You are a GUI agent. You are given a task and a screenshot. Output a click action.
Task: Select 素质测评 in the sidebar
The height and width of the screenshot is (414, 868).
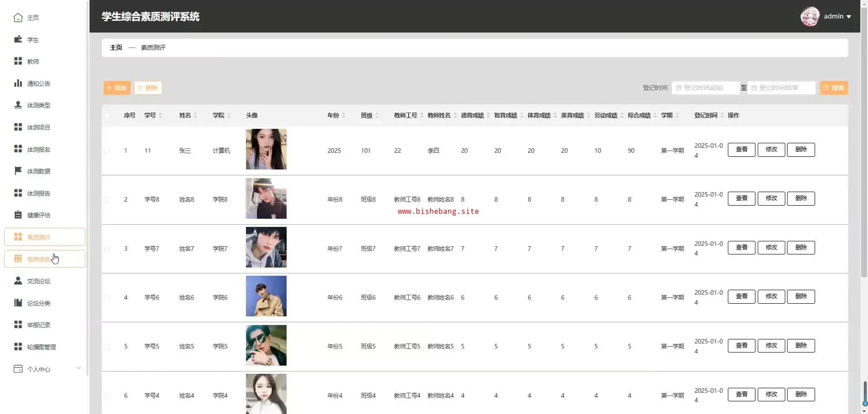click(44, 237)
